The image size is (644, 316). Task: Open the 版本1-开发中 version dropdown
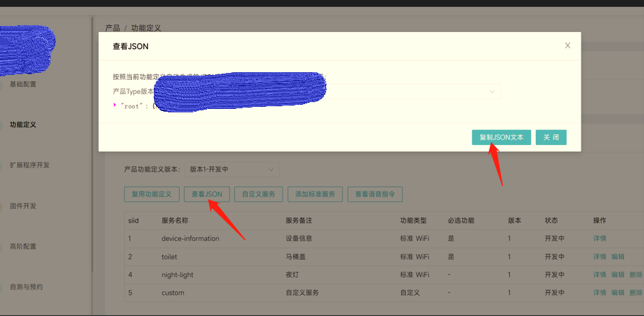(231, 169)
